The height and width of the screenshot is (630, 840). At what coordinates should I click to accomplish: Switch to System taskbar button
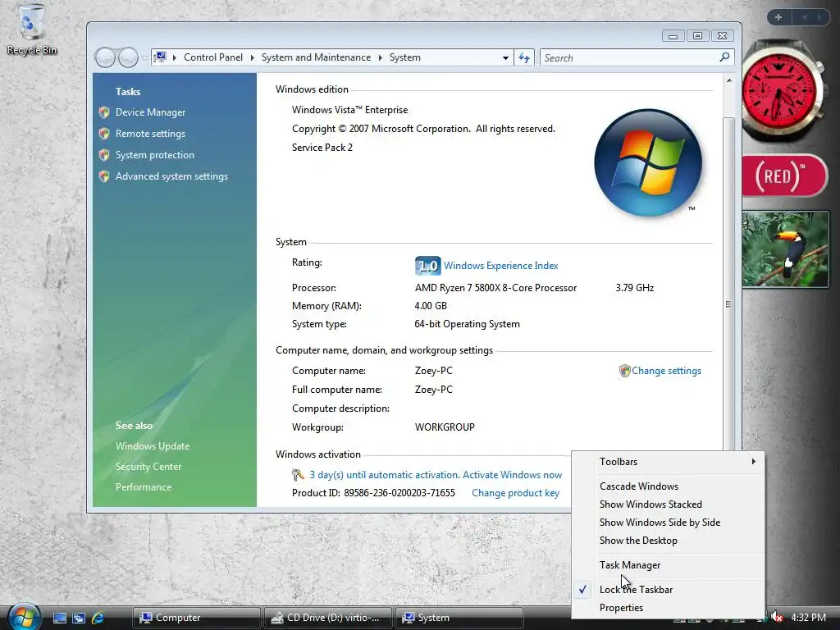point(459,618)
